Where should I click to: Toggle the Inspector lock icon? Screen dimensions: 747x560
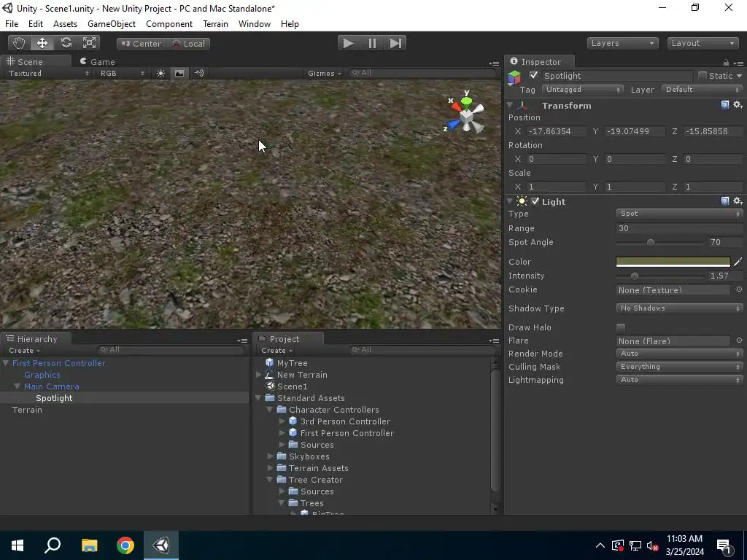[x=726, y=63]
